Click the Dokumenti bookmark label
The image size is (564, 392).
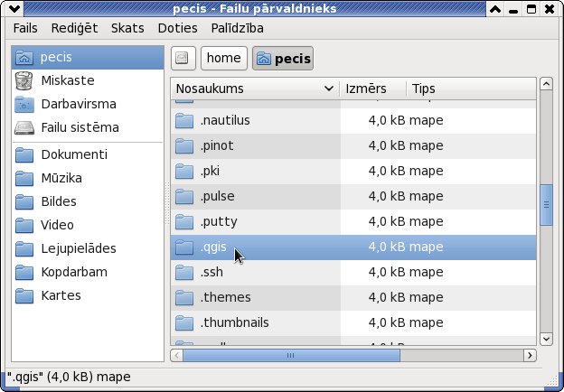74,154
